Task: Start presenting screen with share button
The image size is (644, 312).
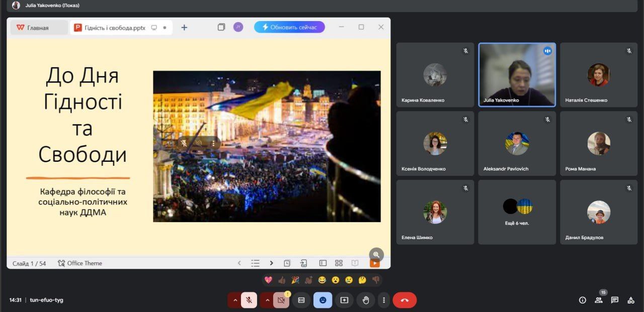Action: tap(344, 300)
